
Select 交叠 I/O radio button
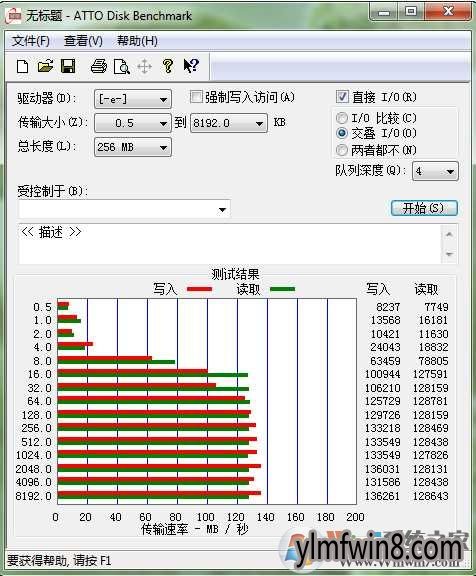[x=342, y=133]
